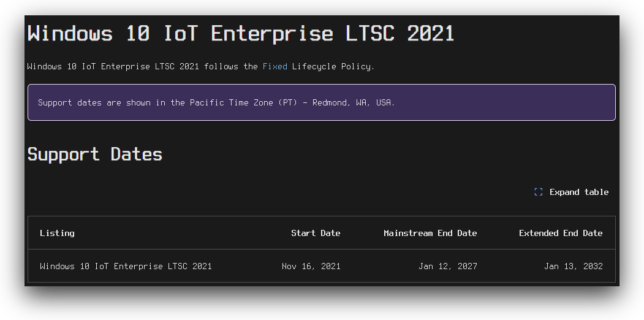Click the intro sentence about lifecycle policy
644x320 pixels.
(x=201, y=66)
